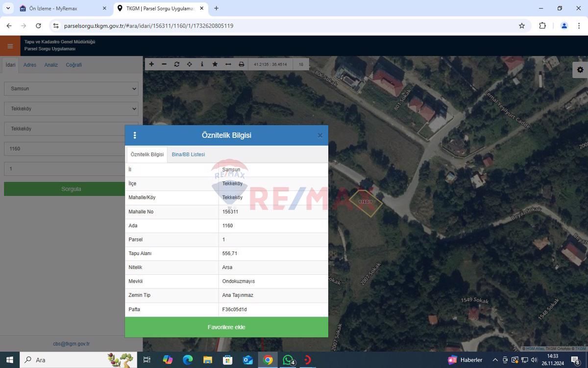This screenshot has height=368, width=588.
Task: Open the hamburger menu at top left
Action: (10, 46)
